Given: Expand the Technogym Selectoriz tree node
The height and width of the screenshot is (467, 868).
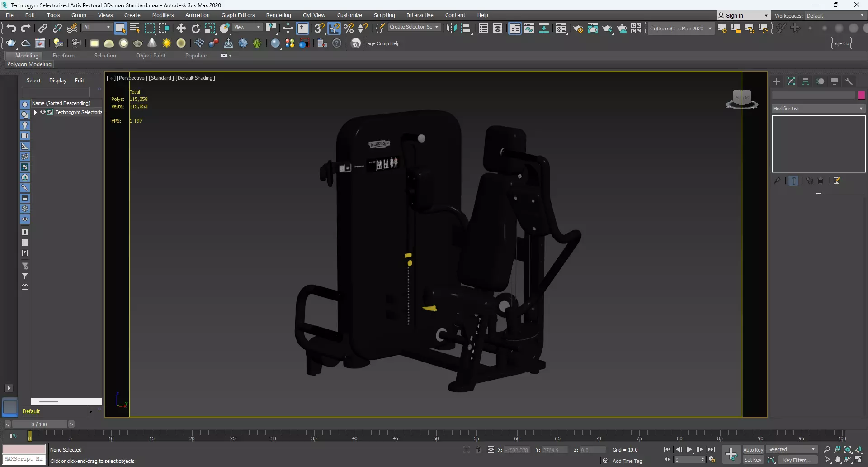Looking at the screenshot, I should click(35, 112).
